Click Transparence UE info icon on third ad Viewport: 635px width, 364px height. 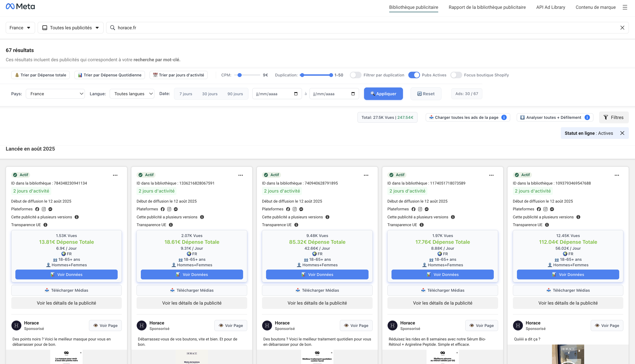(296, 225)
